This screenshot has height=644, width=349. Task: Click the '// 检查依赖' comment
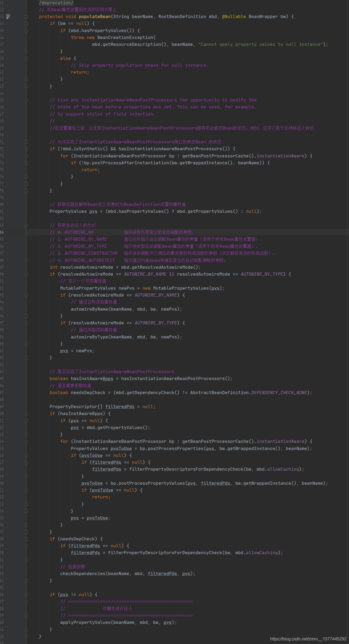pos(72,567)
